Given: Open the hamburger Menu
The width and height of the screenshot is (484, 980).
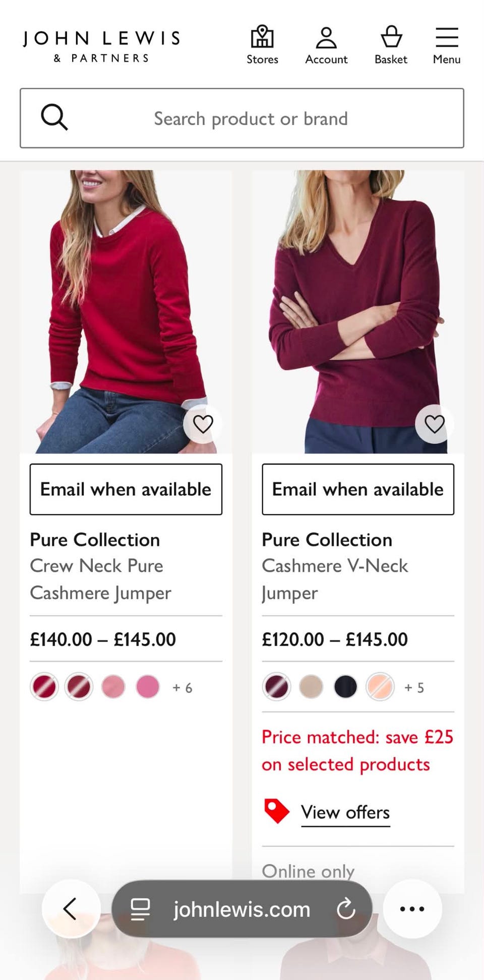Looking at the screenshot, I should pos(447,45).
